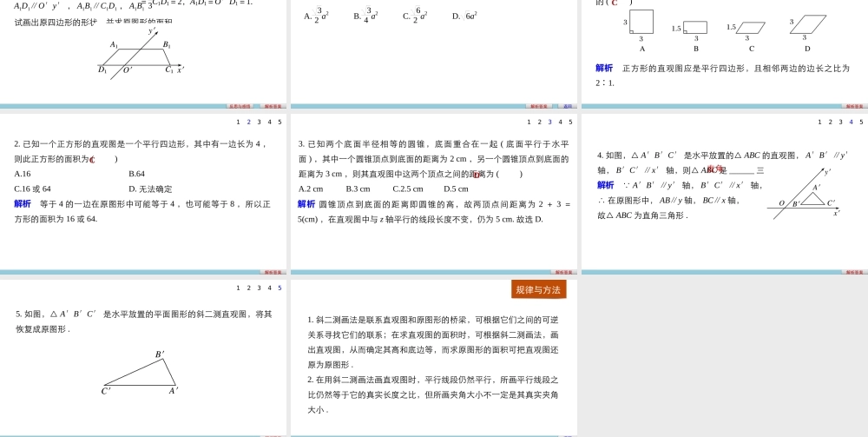Image resolution: width=868 pixels, height=437 pixels.
Task: Select page 2 link in question 4 slide
Action: pos(830,122)
